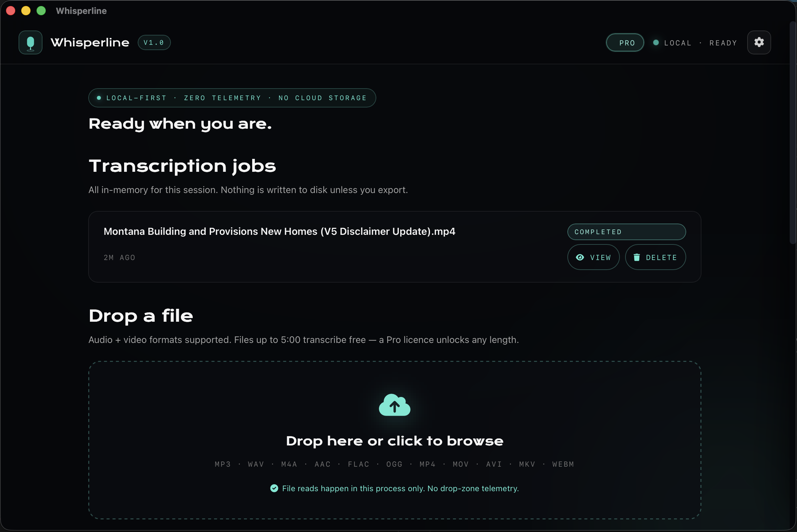This screenshot has width=797, height=532.
Task: Maximize the Whisperline window with green button
Action: pos(41,11)
